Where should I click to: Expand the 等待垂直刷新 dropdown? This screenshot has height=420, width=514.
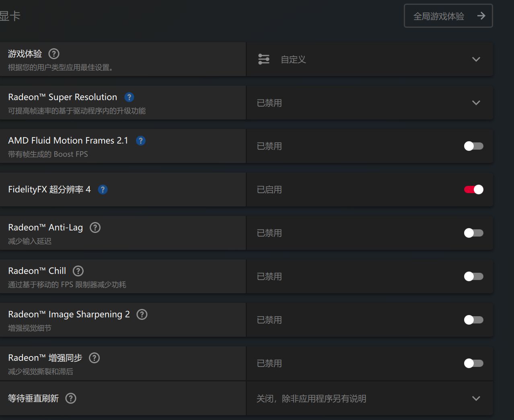[x=476, y=398]
